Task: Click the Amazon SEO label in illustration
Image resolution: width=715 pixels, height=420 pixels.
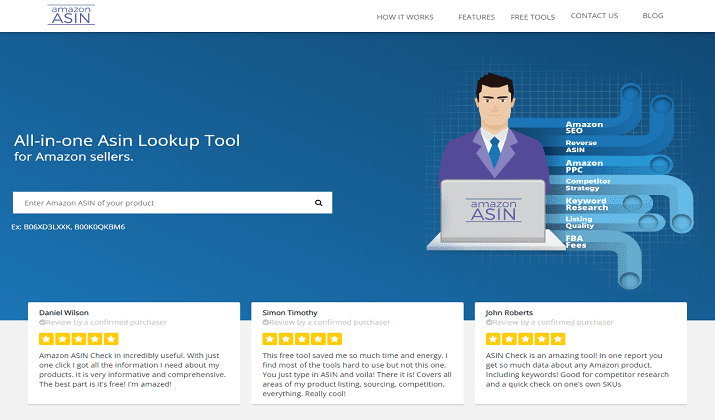Action: [584, 127]
